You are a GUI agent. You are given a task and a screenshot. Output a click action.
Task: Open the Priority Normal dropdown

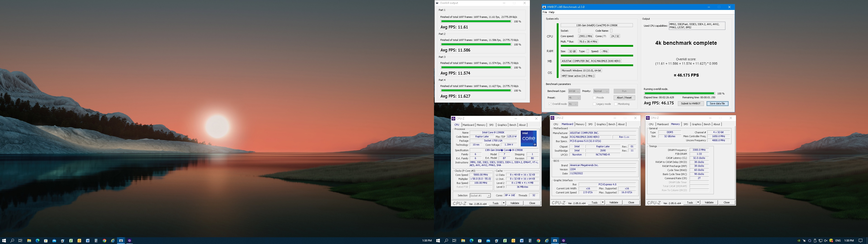click(601, 91)
